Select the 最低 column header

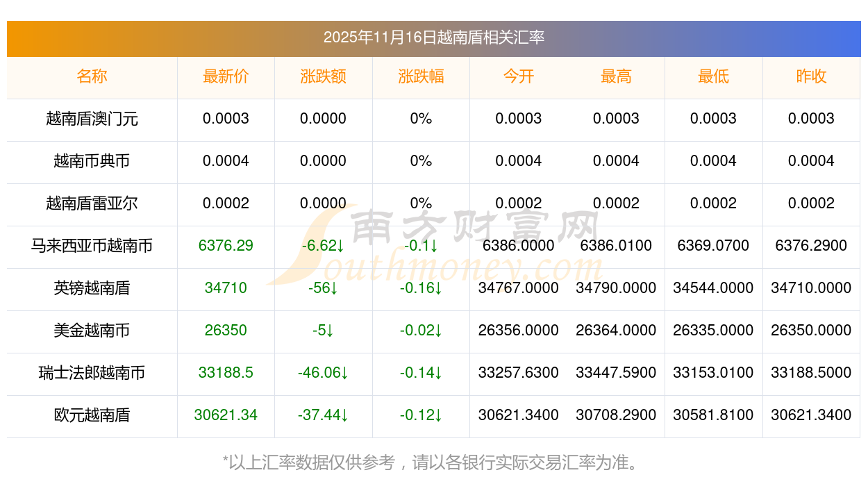pyautogui.click(x=713, y=76)
